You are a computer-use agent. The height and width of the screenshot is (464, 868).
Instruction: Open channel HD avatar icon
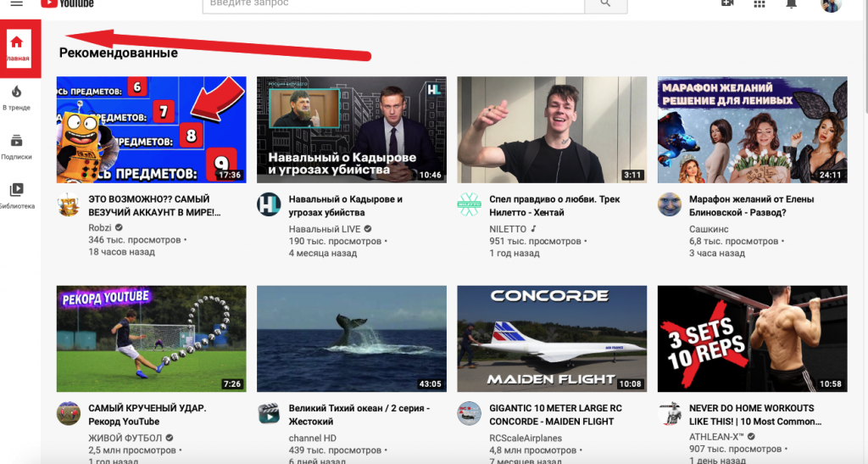click(269, 414)
